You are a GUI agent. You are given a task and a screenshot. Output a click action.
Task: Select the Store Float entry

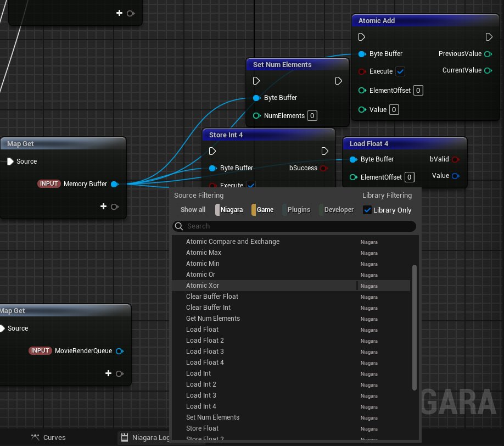(291, 428)
